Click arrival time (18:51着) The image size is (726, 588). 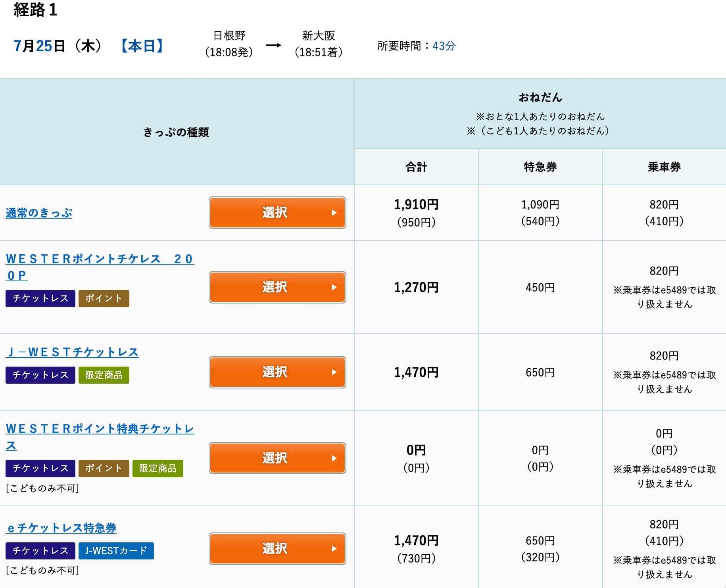tap(319, 52)
